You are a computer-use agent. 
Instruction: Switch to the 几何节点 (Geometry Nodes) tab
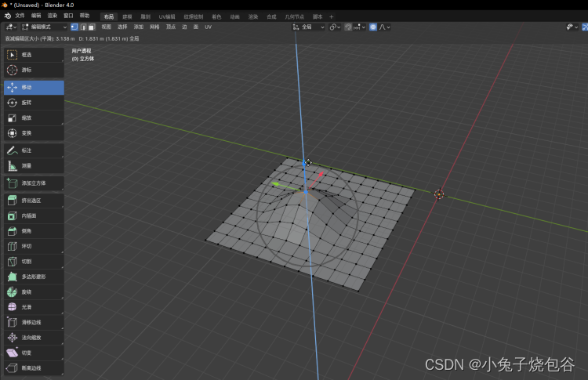pyautogui.click(x=294, y=17)
